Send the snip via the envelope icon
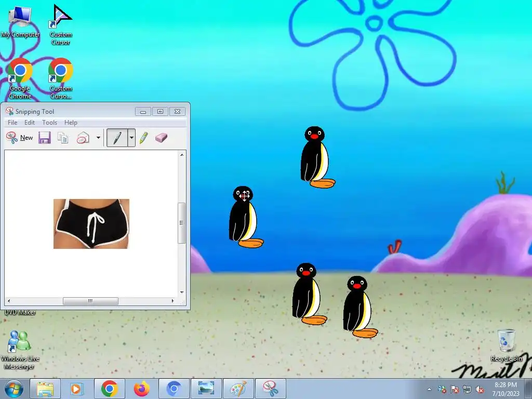 pyautogui.click(x=83, y=137)
